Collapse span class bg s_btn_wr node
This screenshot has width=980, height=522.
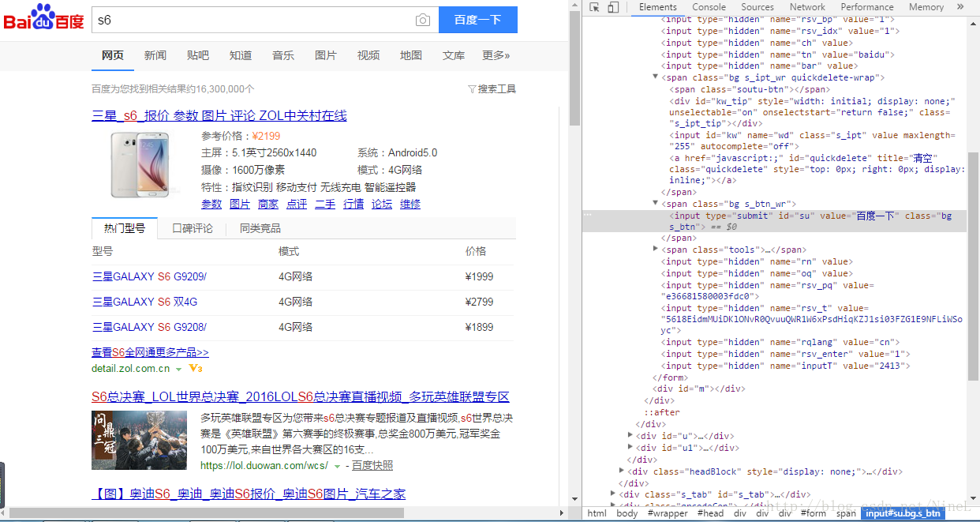click(x=656, y=203)
